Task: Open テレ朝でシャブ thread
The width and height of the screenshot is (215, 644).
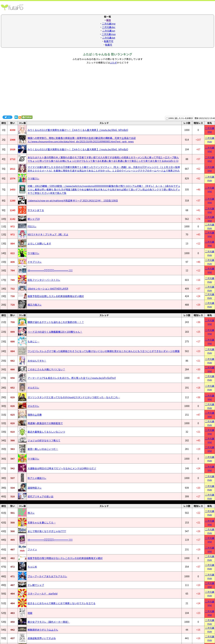Action: (36, 585)
